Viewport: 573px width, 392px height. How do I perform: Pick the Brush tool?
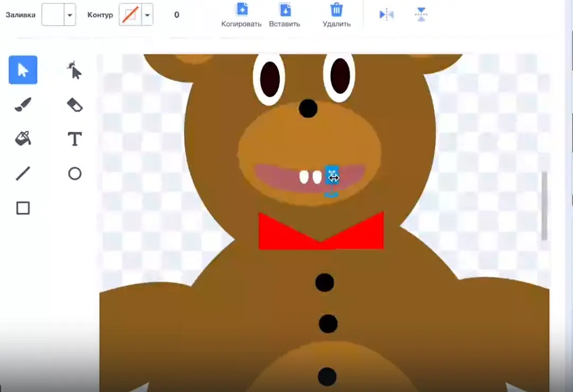pyautogui.click(x=23, y=104)
